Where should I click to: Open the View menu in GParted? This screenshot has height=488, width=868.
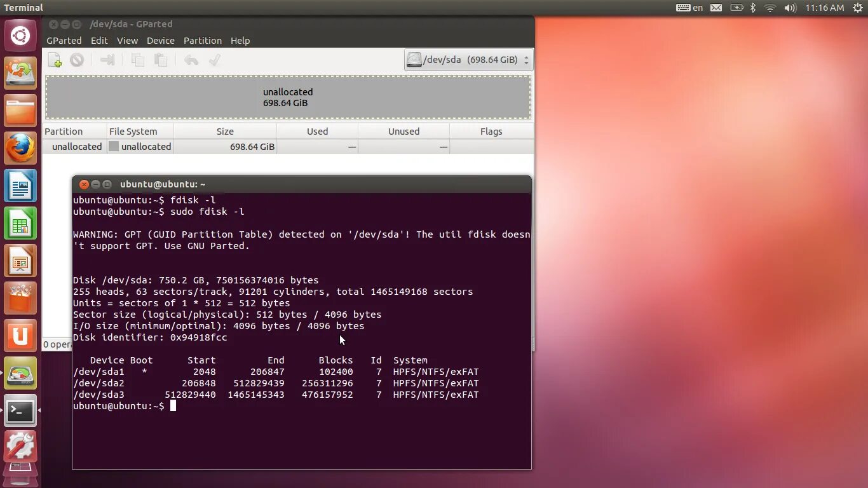[127, 41]
